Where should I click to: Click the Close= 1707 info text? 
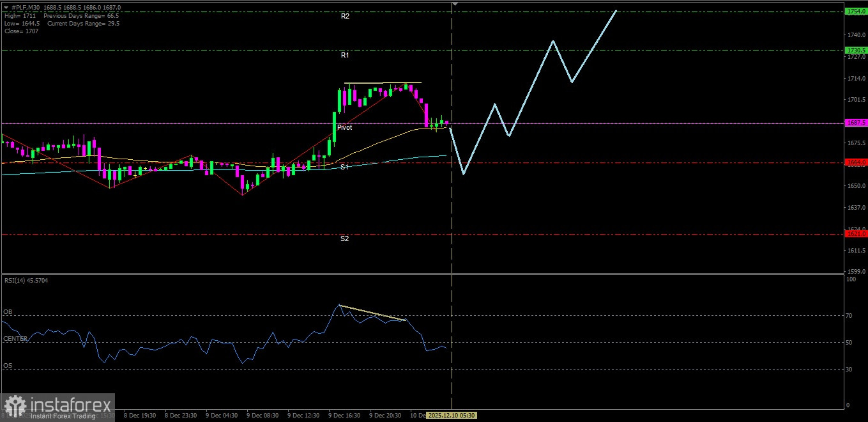[21, 31]
